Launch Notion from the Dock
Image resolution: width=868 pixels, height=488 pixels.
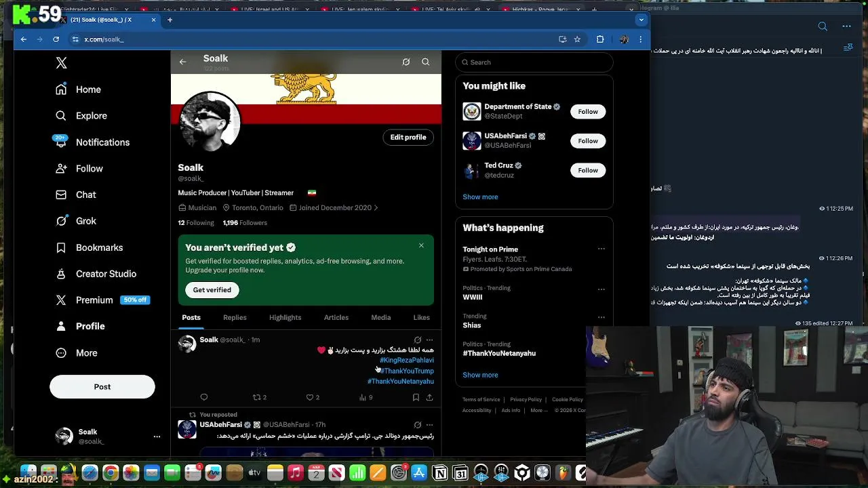pos(439,472)
